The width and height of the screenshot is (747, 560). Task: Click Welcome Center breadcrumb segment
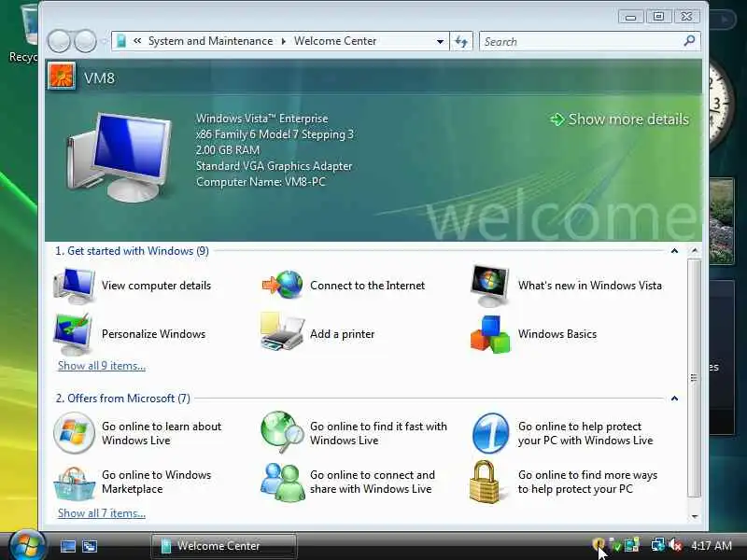tap(335, 41)
